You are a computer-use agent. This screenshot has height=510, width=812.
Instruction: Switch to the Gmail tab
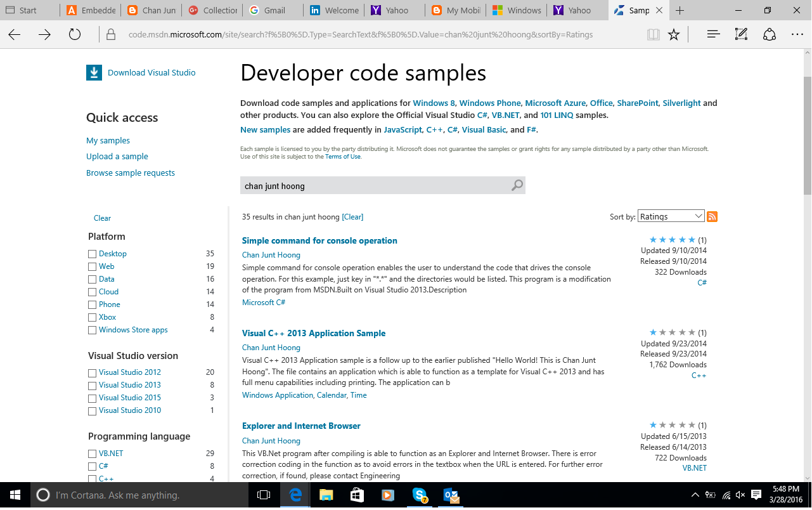[x=274, y=10]
